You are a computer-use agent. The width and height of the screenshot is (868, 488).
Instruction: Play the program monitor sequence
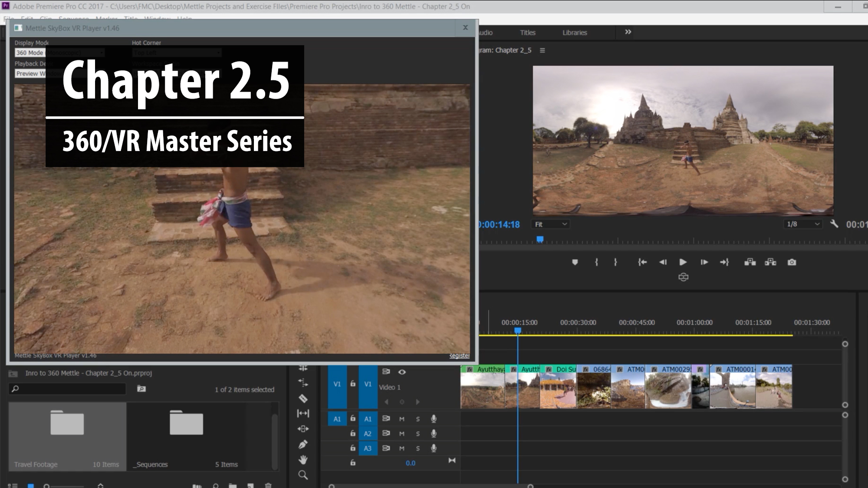coord(683,262)
